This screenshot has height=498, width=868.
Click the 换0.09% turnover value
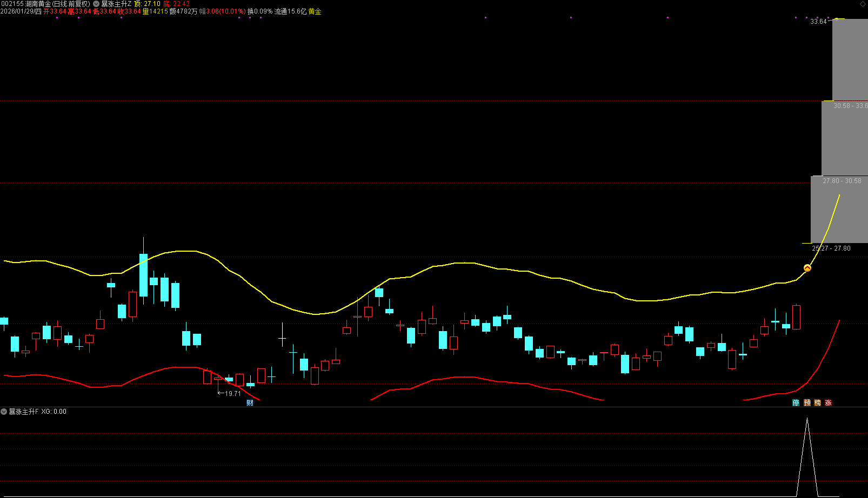pyautogui.click(x=260, y=11)
